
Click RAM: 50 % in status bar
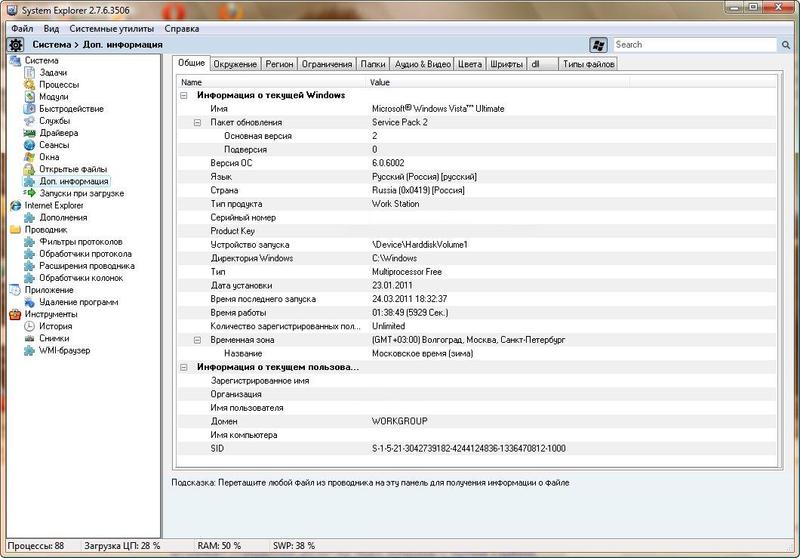coord(219,546)
